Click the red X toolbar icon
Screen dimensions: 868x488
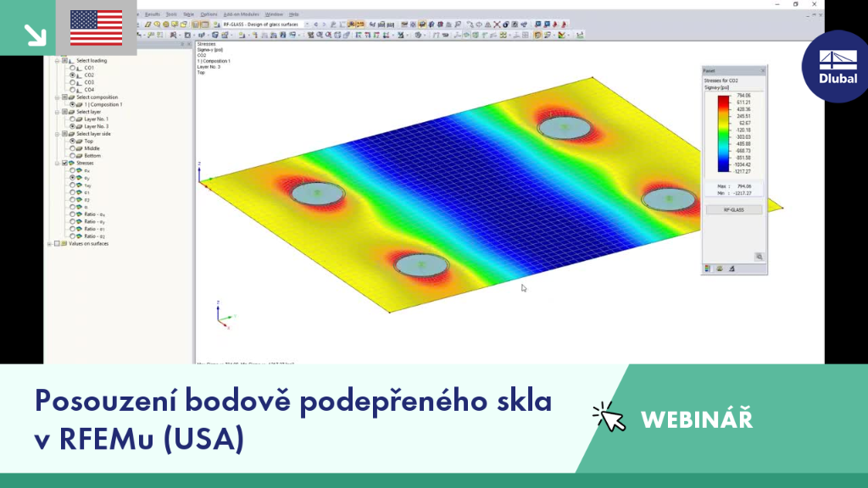pyautogui.click(x=497, y=25)
